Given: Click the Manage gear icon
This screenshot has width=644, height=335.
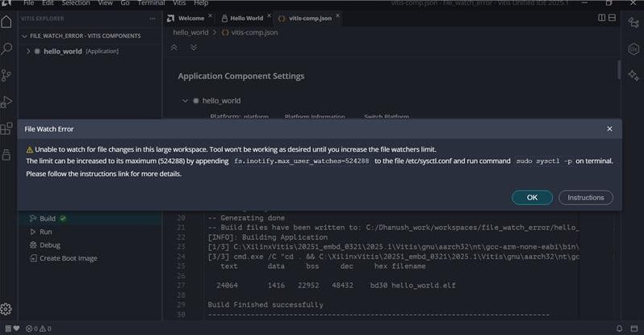Looking at the screenshot, I should click(x=7, y=308).
